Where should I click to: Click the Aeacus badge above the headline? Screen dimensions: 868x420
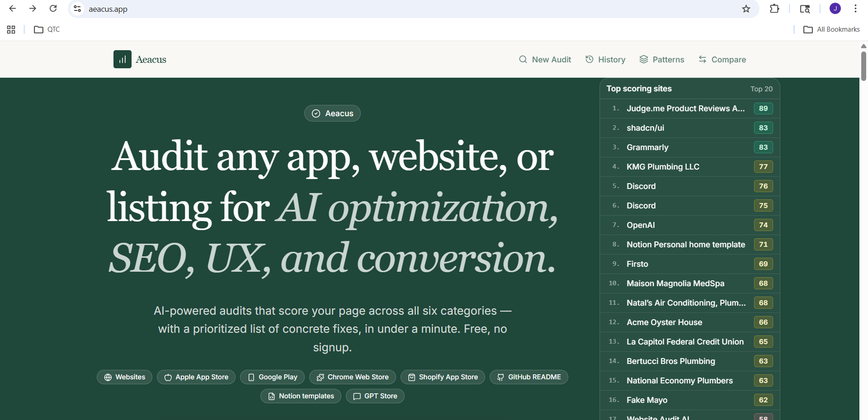[332, 113]
